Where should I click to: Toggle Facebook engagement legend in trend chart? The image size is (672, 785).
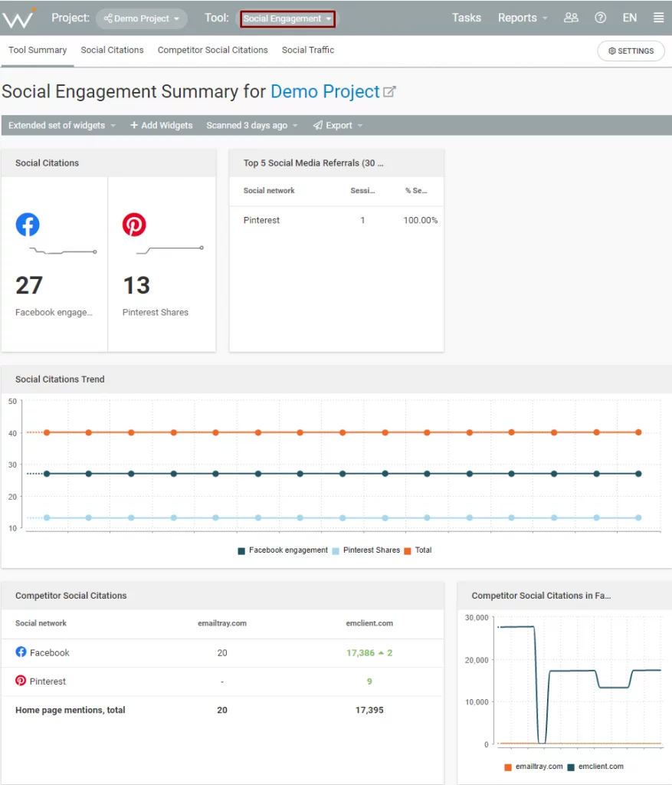[x=283, y=550]
